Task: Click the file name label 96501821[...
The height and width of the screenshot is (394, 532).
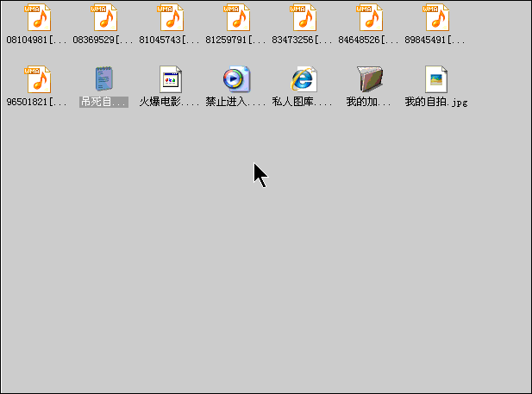Action: 36,102
